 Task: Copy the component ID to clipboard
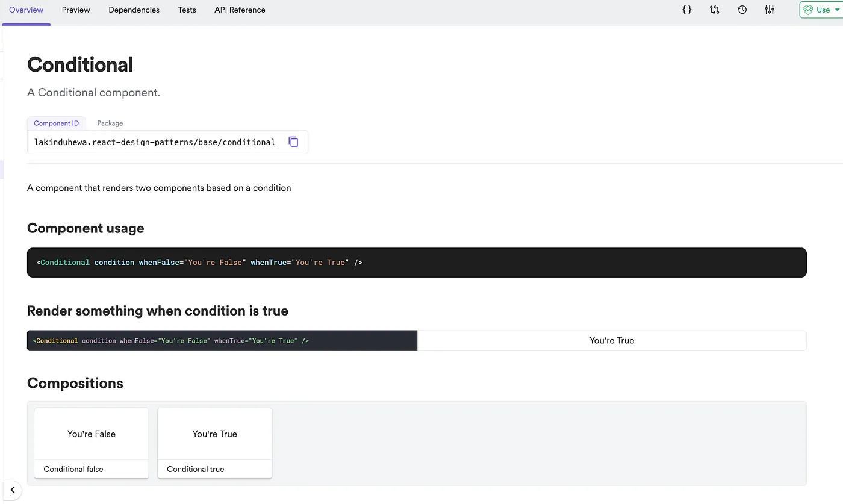(x=293, y=142)
